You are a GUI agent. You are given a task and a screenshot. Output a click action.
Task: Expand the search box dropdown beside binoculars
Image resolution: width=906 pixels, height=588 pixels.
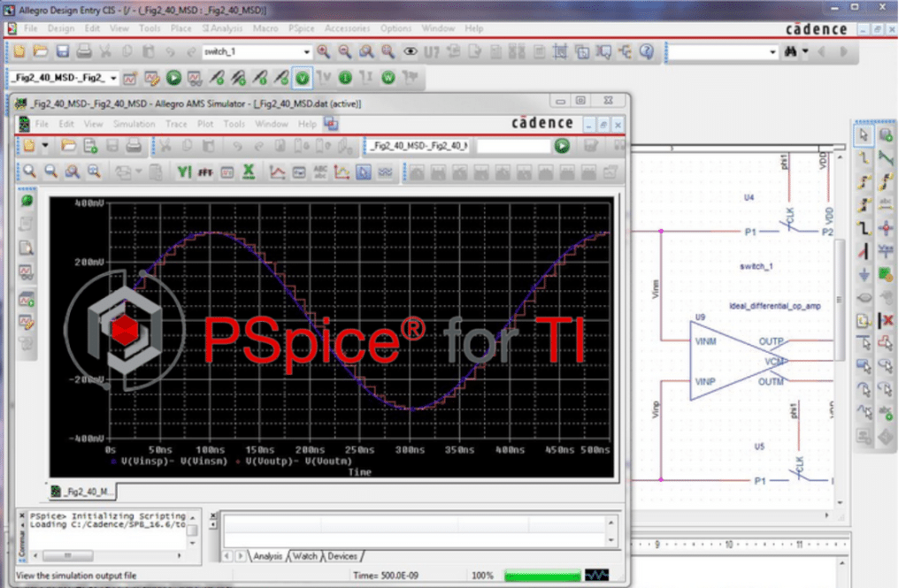click(x=772, y=52)
